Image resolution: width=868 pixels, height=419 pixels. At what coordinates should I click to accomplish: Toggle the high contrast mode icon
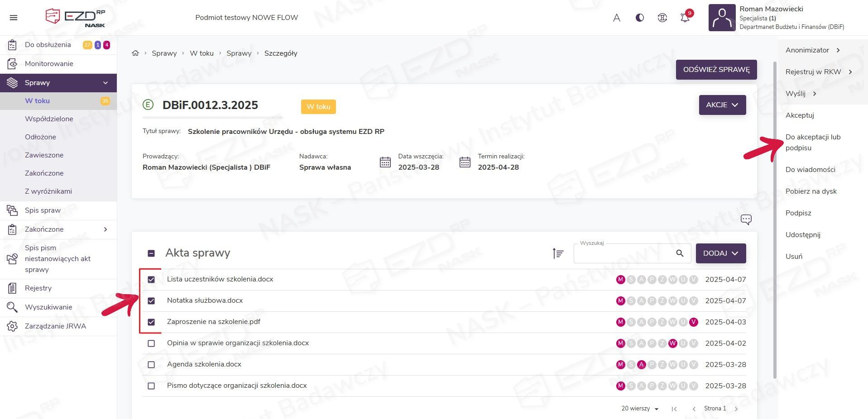click(639, 18)
